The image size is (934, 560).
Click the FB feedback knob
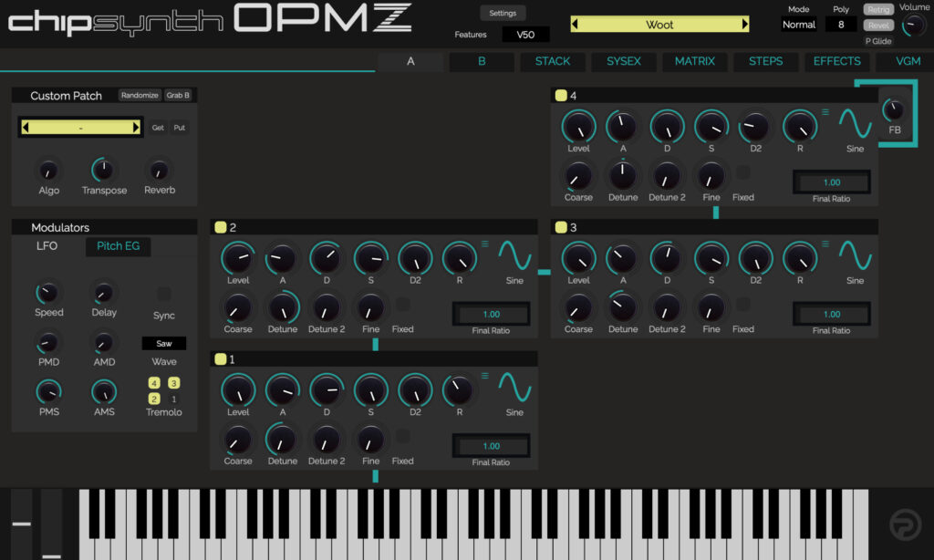tap(894, 109)
